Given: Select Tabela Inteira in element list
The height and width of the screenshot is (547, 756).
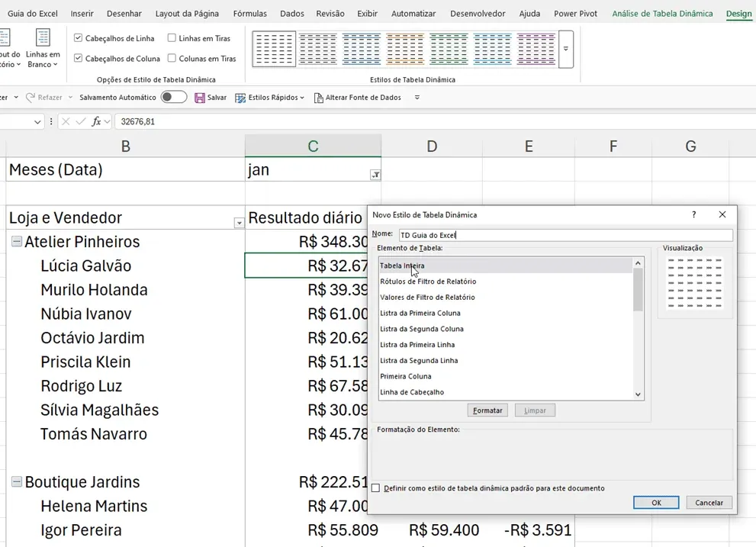Looking at the screenshot, I should [505, 265].
